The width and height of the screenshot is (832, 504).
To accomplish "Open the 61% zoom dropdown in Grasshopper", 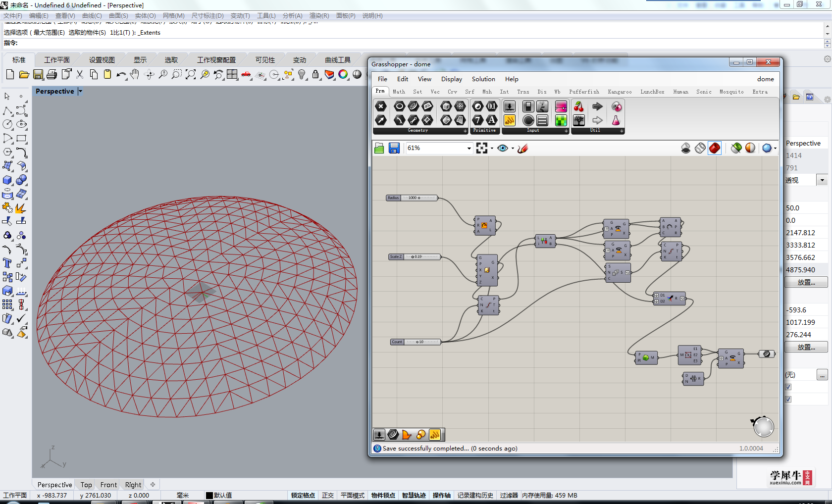I will pyautogui.click(x=469, y=148).
